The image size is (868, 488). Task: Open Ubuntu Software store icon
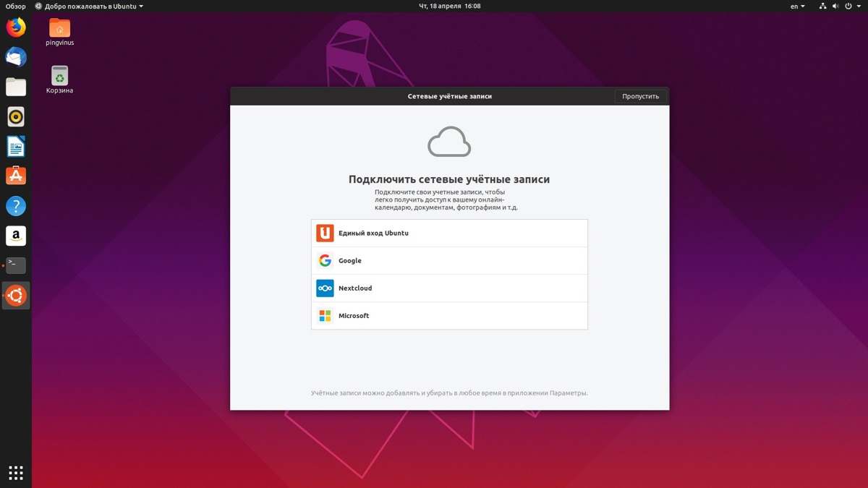point(16,176)
